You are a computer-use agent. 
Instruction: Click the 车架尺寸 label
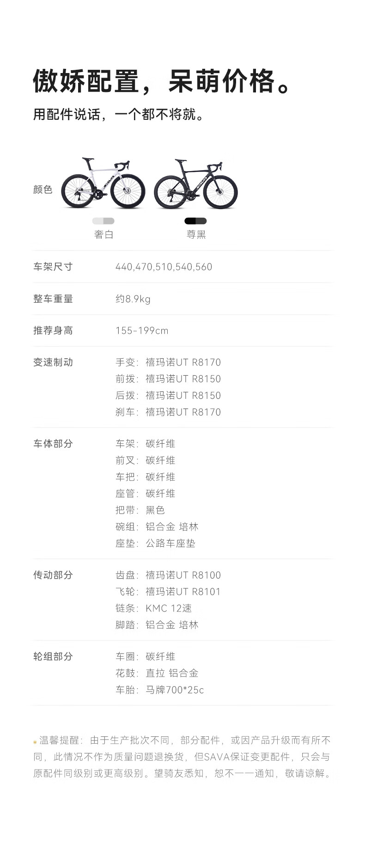(x=53, y=267)
